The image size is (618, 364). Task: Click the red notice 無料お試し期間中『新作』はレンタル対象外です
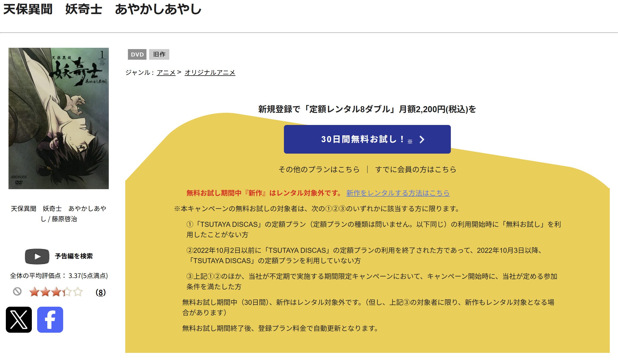pyautogui.click(x=264, y=193)
